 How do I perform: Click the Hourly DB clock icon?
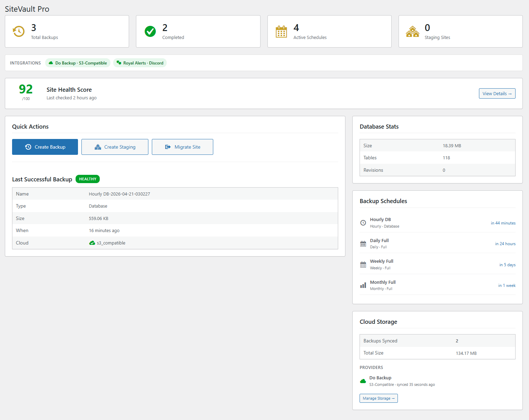[x=363, y=223]
